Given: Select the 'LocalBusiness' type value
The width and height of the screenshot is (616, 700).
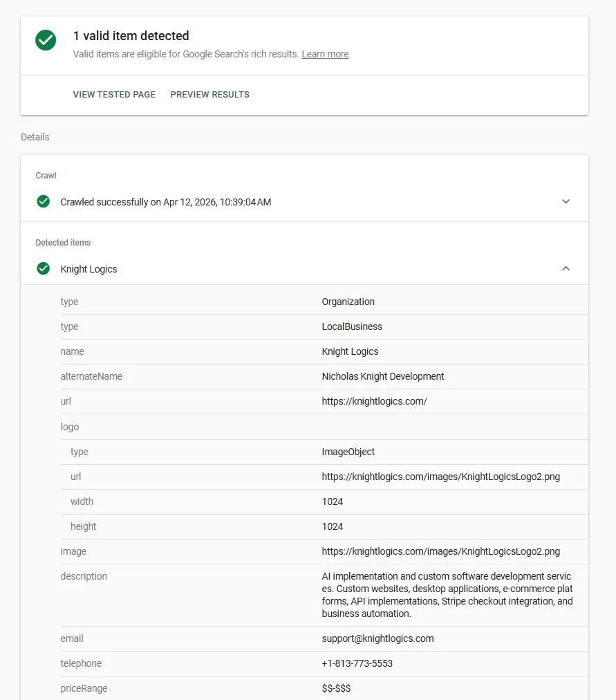Looking at the screenshot, I should point(352,326).
